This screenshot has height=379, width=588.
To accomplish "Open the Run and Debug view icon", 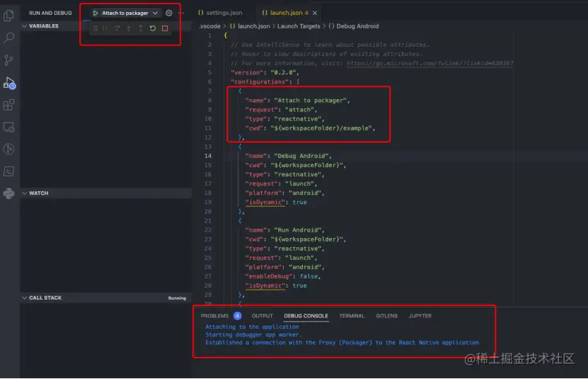I will coord(9,83).
